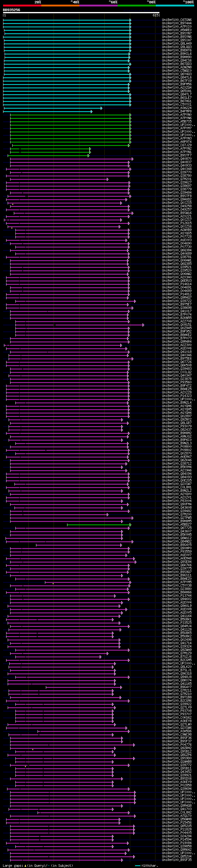
Task: Select UniRef100_B6TDD3 label
Action: tap(177, 64)
